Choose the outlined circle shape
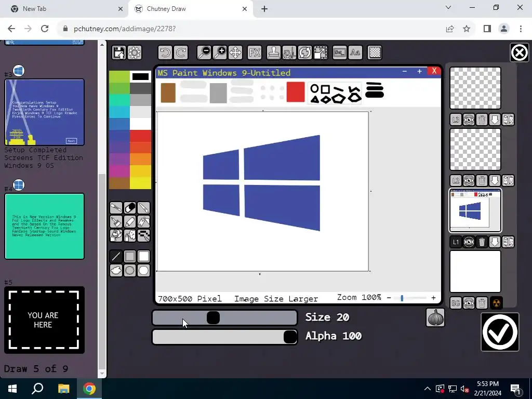This screenshot has height=399, width=532. (x=130, y=270)
